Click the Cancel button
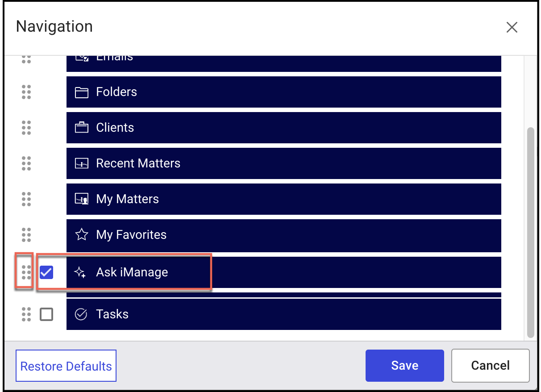Image resolution: width=541 pixels, height=392 pixels. [x=490, y=366]
